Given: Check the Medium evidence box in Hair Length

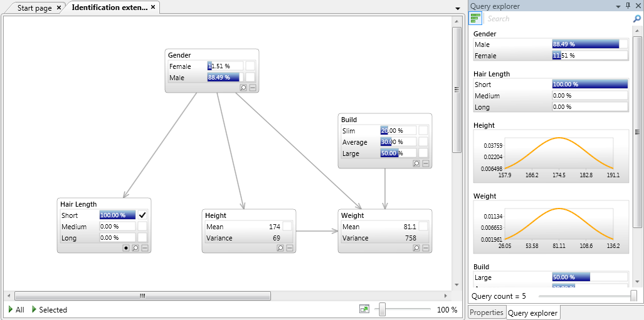Looking at the screenshot, I should click(142, 227).
